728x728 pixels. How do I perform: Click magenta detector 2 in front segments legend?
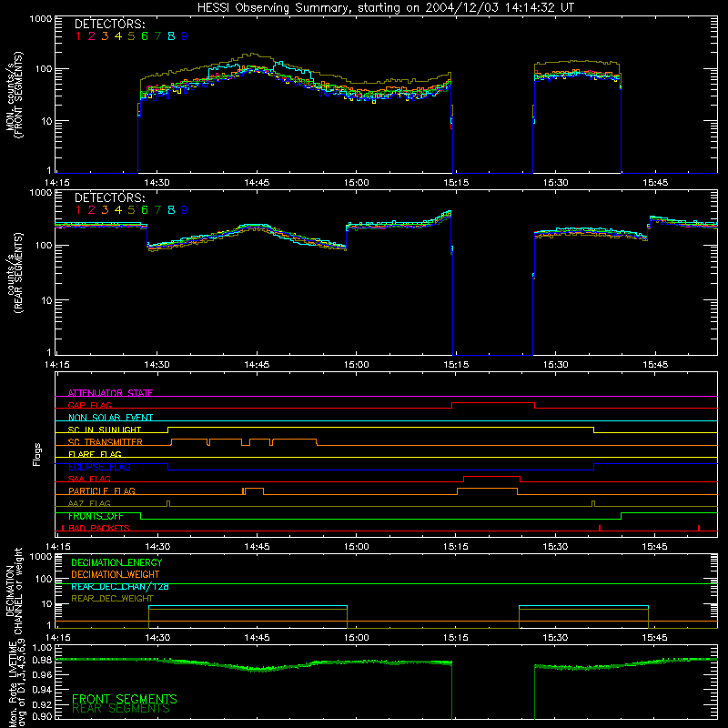pyautogui.click(x=92, y=36)
